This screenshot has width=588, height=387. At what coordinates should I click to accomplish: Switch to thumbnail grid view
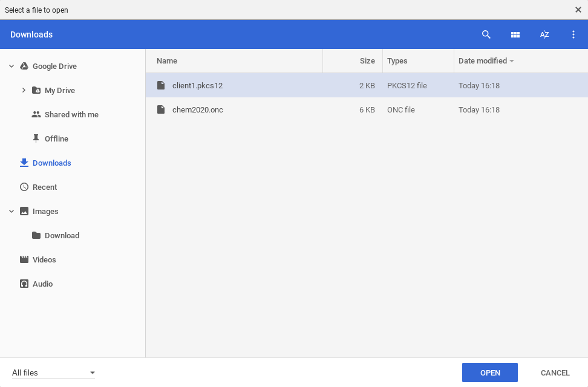[x=515, y=34]
